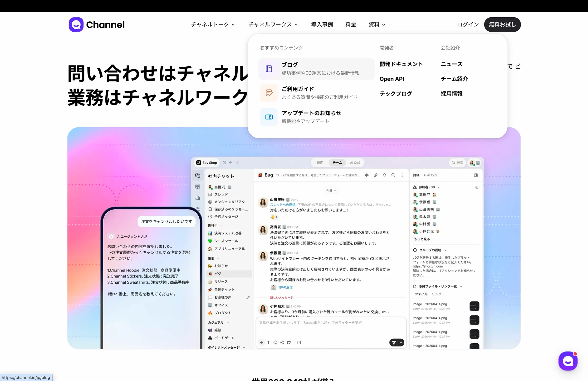Click the message composer text area
Image resolution: width=588 pixels, height=381 pixels.
pos(331,328)
